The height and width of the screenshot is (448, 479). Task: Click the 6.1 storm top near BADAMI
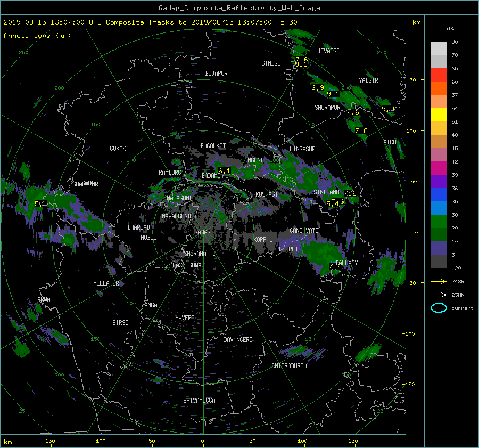[x=224, y=171]
